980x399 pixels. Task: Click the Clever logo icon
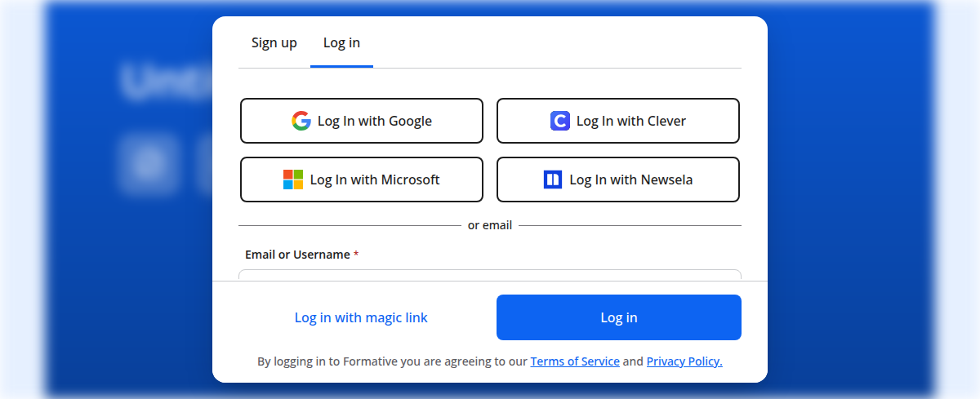point(559,121)
